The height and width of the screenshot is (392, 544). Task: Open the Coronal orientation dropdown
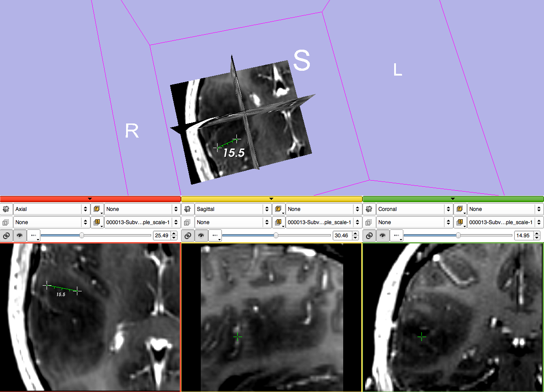[414, 209]
